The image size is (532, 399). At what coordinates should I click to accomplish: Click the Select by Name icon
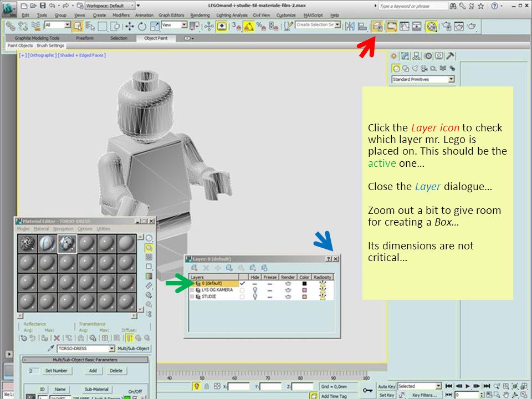point(90,26)
